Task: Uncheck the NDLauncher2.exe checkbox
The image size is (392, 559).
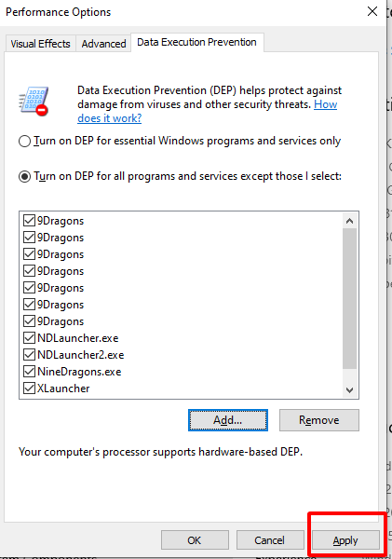Action: 29,354
